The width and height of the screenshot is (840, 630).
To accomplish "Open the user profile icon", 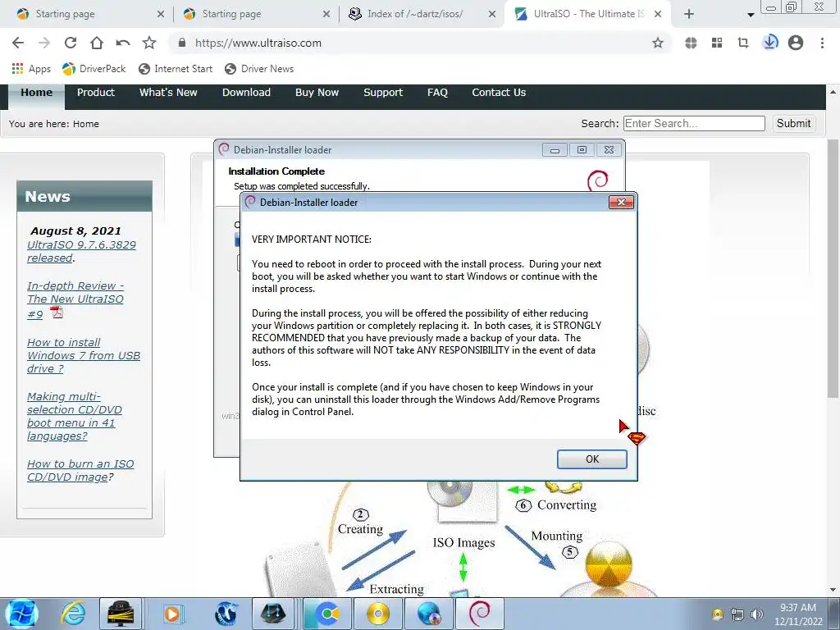I will (x=796, y=43).
